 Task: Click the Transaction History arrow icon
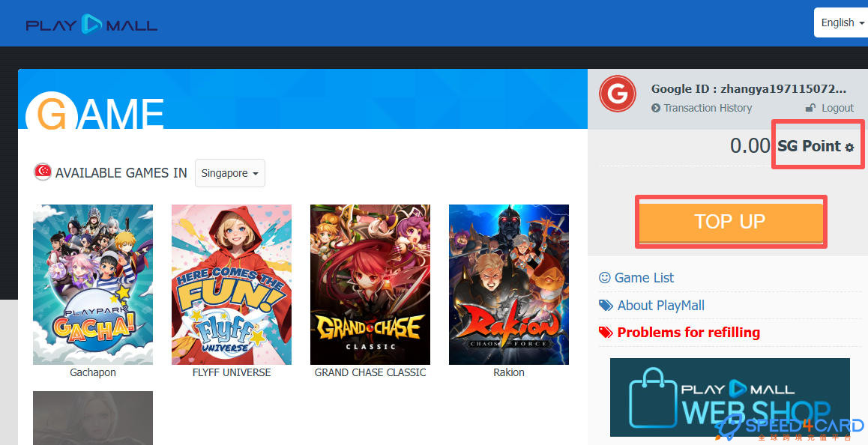(656, 108)
